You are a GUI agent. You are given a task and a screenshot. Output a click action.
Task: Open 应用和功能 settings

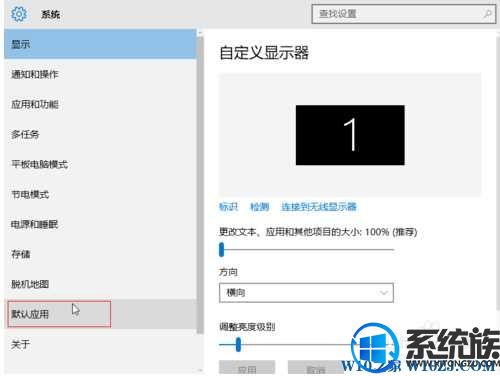100,104
